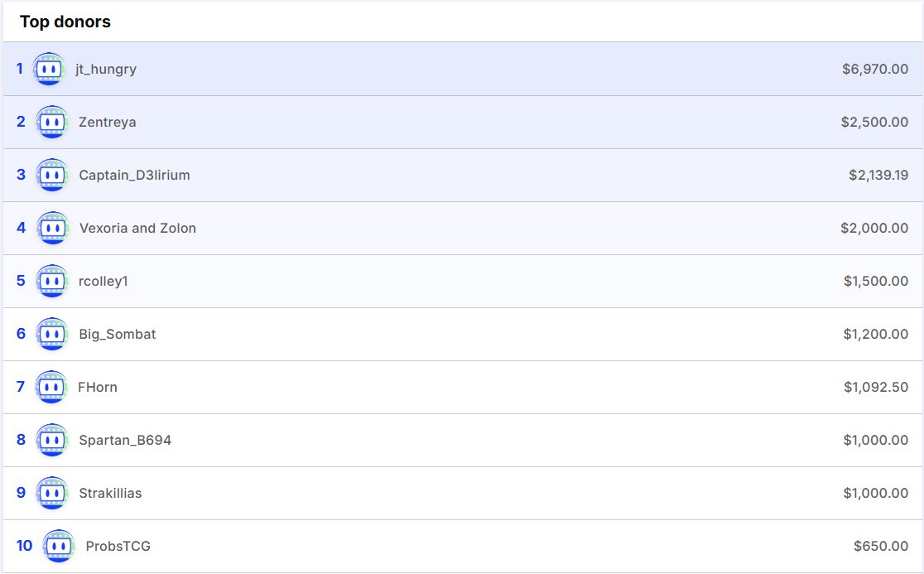Click the $6,970.00 donation amount
This screenshot has width=924, height=574.
coord(875,69)
